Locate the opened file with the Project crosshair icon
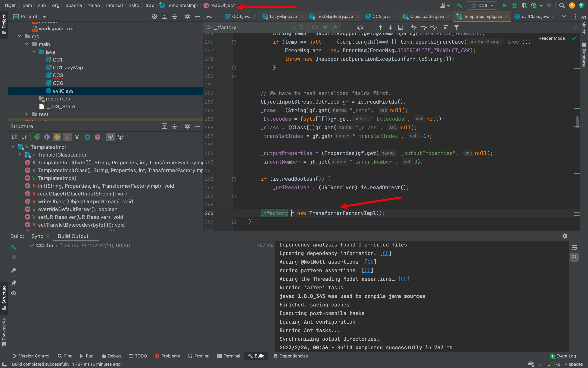588x368 pixels. pyautogui.click(x=154, y=17)
